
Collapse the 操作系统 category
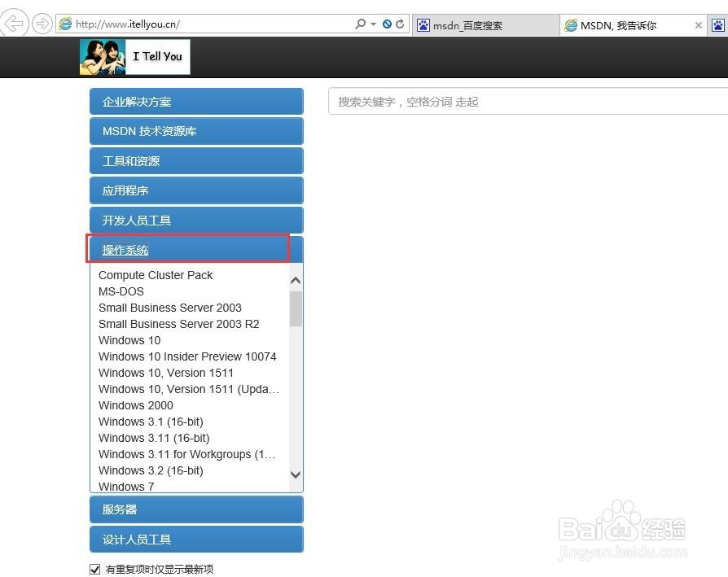point(196,250)
